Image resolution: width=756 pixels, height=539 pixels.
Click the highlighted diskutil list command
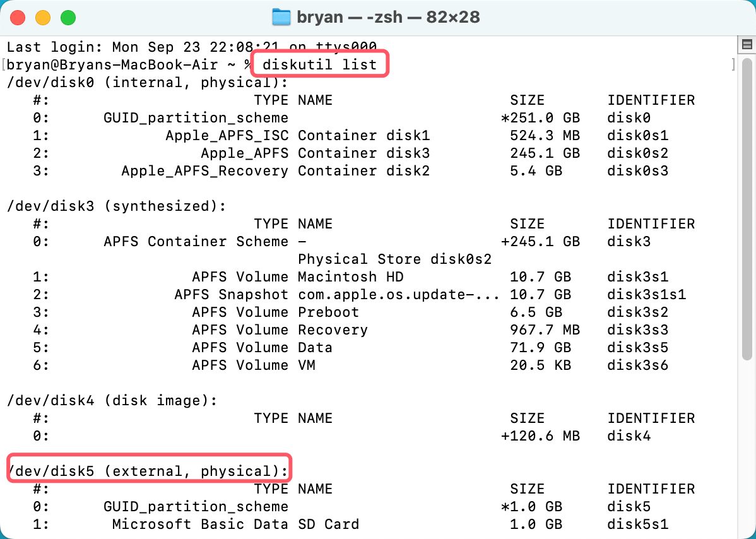tap(319, 64)
